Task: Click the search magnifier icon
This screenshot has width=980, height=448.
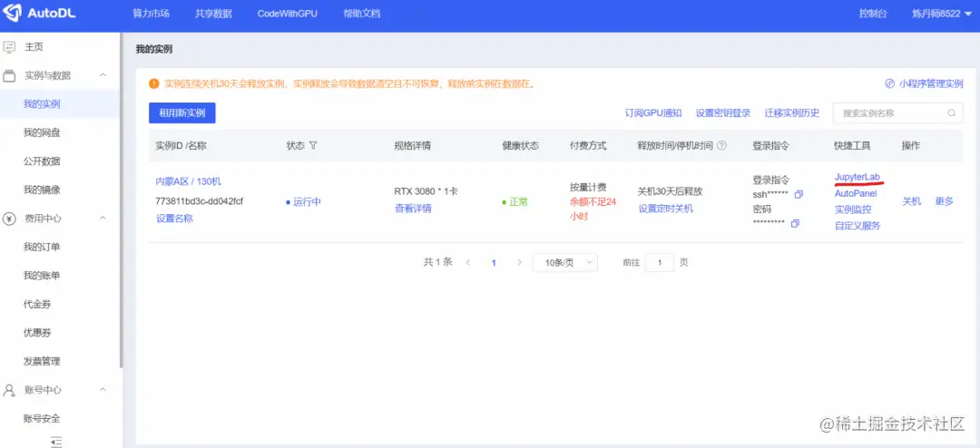Action: [x=951, y=113]
